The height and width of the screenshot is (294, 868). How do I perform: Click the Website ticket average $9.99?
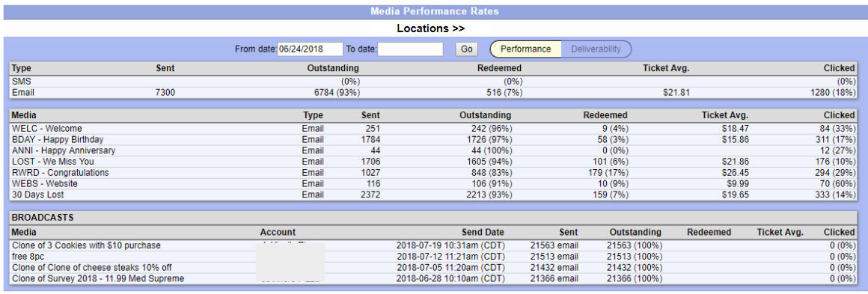pos(737,184)
